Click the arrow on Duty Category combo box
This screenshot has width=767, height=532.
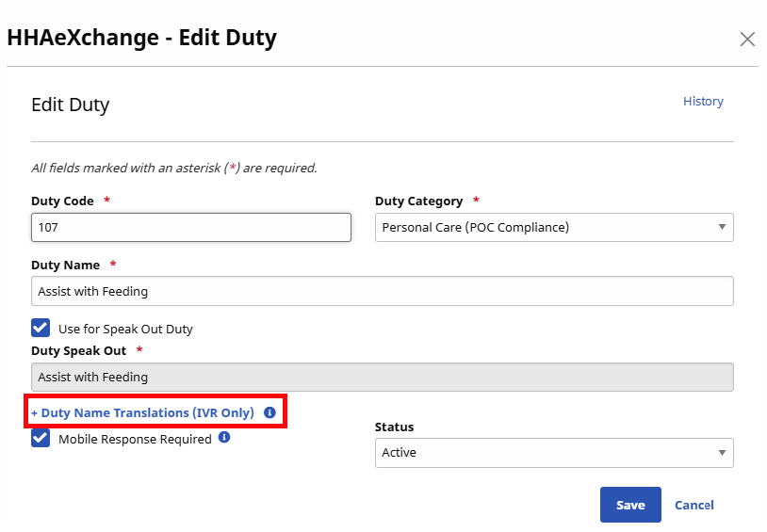click(x=722, y=227)
